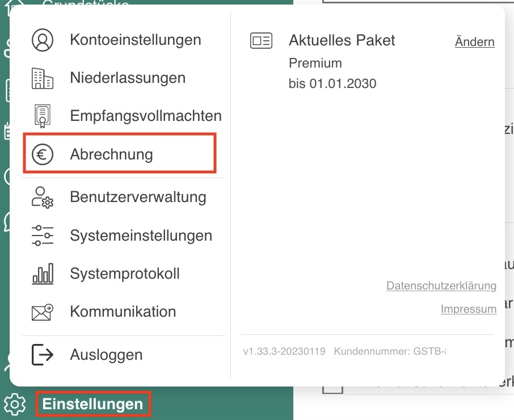Open Benutzerverwaltung menu item
The width and height of the screenshot is (514, 420).
138,198
